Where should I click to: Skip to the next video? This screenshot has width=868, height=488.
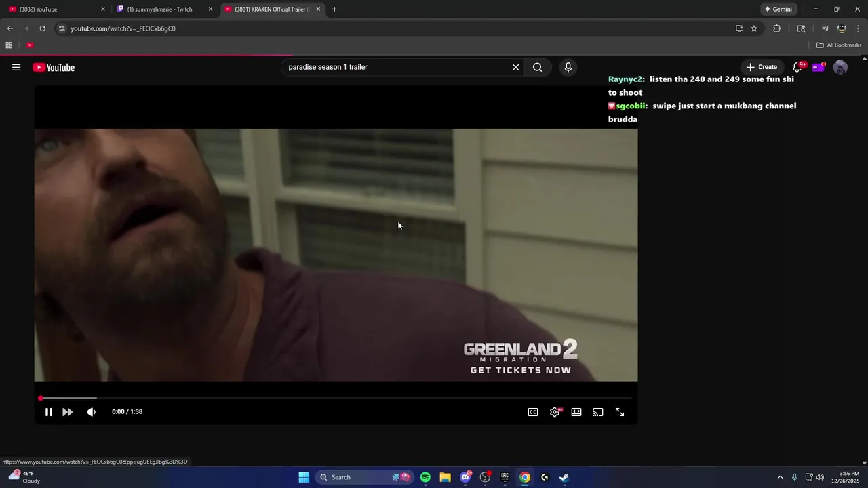point(68,412)
